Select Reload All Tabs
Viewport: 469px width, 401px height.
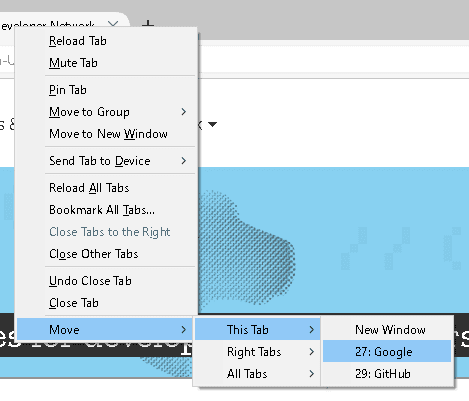point(106,188)
